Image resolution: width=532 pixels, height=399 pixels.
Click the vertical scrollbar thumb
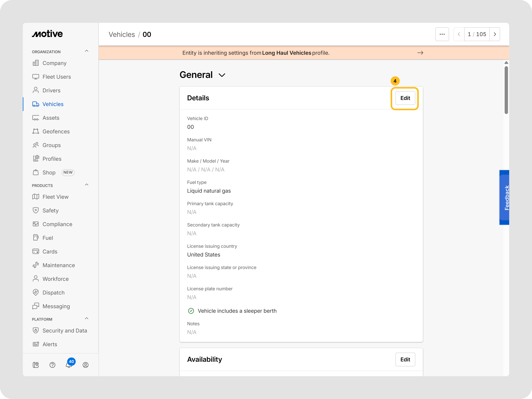point(506,90)
